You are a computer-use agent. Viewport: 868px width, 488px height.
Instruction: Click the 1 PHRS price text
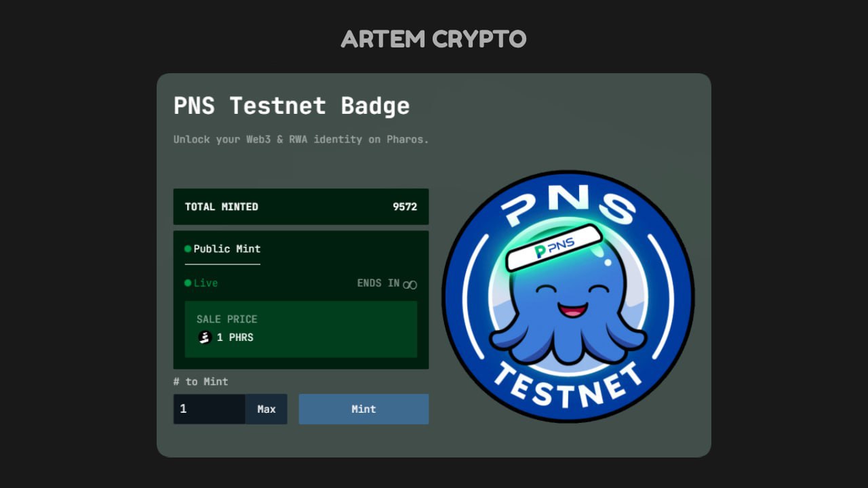(x=235, y=338)
